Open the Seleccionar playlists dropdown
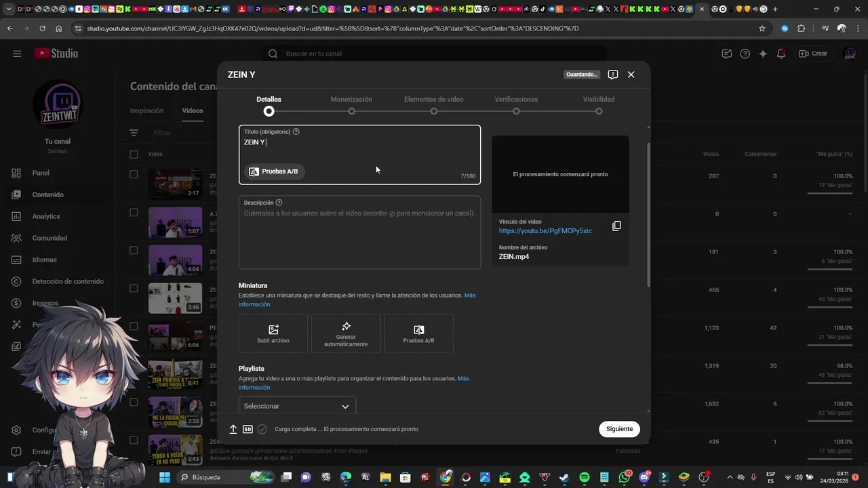 point(297,406)
